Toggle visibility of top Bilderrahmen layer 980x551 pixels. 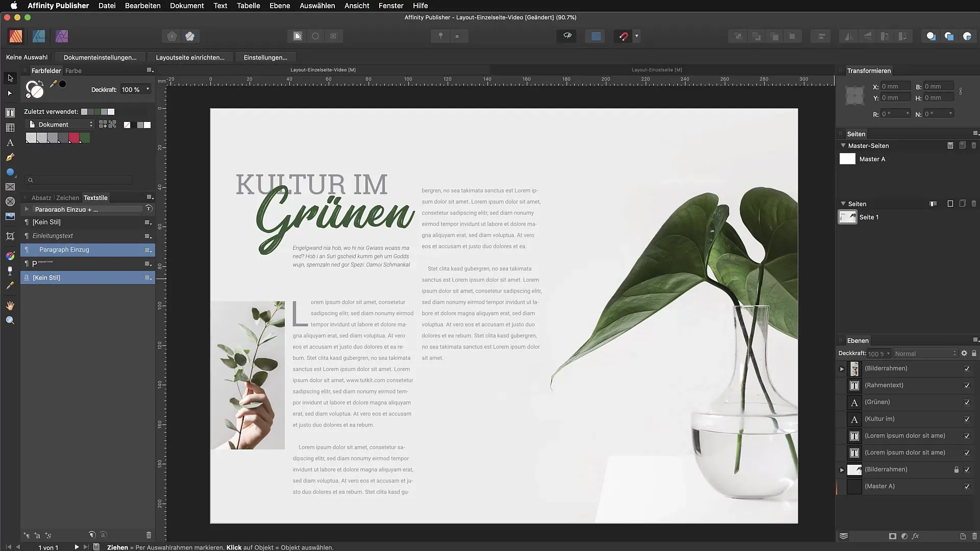click(x=967, y=368)
